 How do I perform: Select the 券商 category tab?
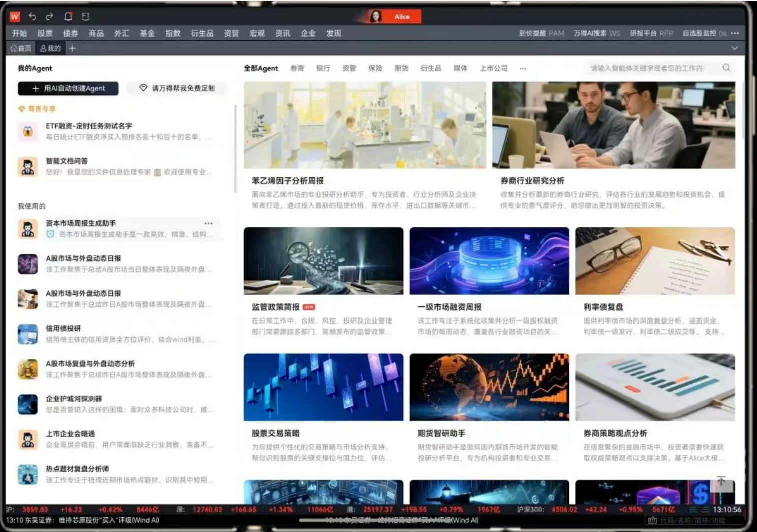[297, 68]
